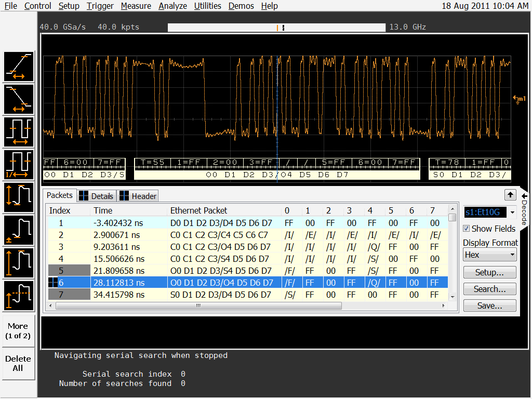
Task: Select the fall time measurement icon
Action: [x=19, y=99]
